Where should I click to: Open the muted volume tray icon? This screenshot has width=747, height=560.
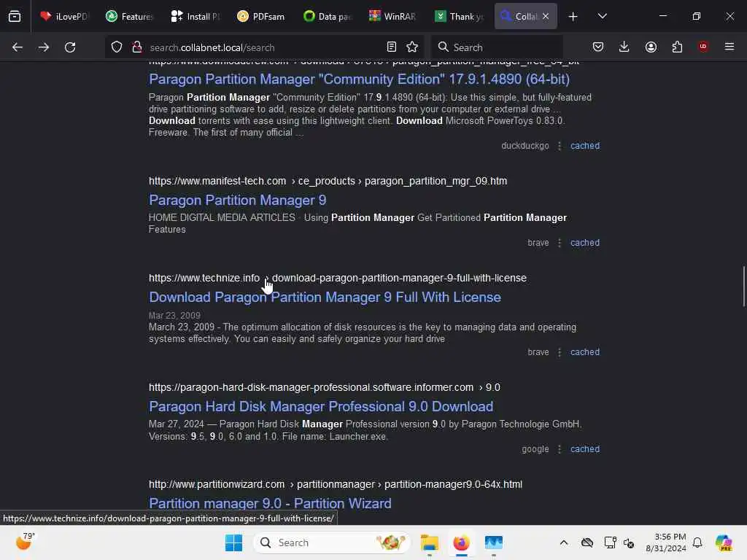point(629,542)
